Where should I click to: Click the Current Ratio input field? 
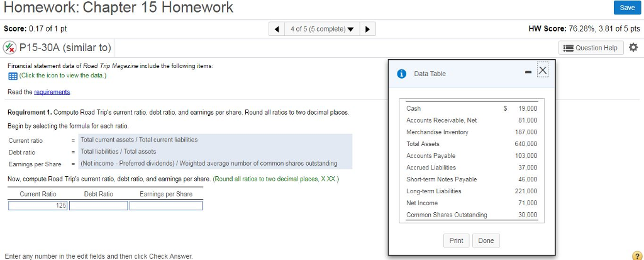coord(38,205)
